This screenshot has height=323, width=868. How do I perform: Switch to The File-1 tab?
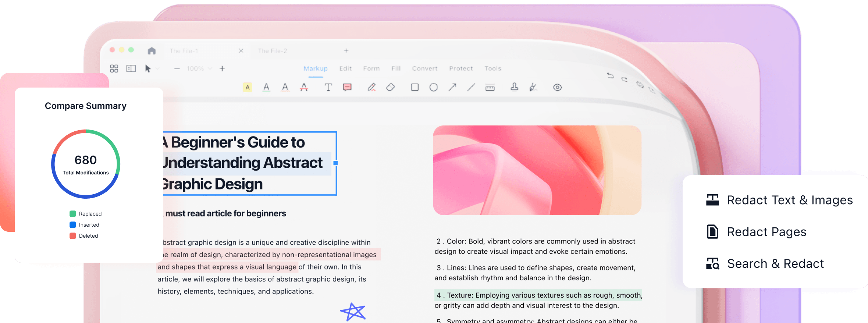coord(184,51)
